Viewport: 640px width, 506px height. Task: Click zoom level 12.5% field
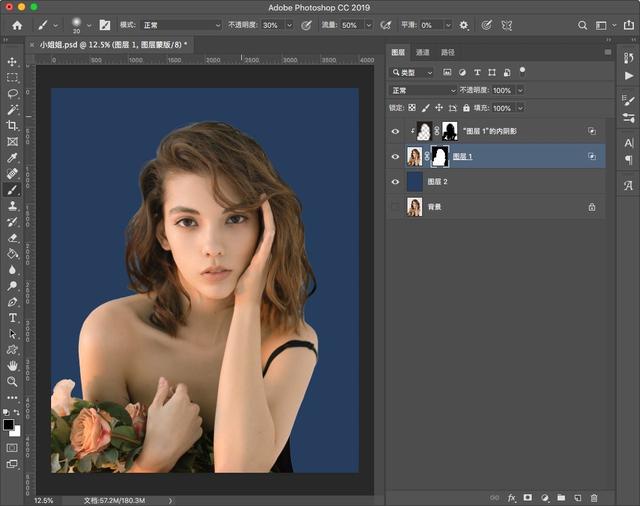pyautogui.click(x=44, y=500)
